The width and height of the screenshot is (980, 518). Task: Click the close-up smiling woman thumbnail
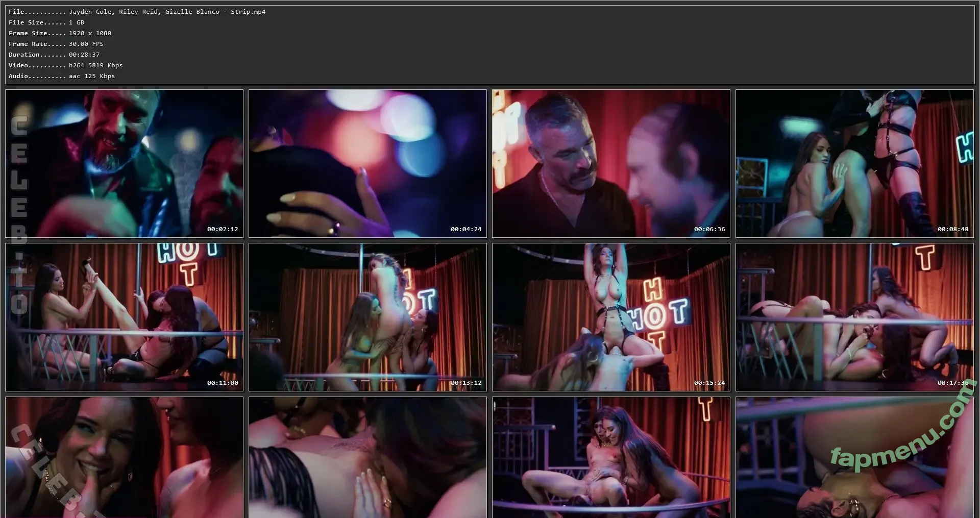point(124,457)
